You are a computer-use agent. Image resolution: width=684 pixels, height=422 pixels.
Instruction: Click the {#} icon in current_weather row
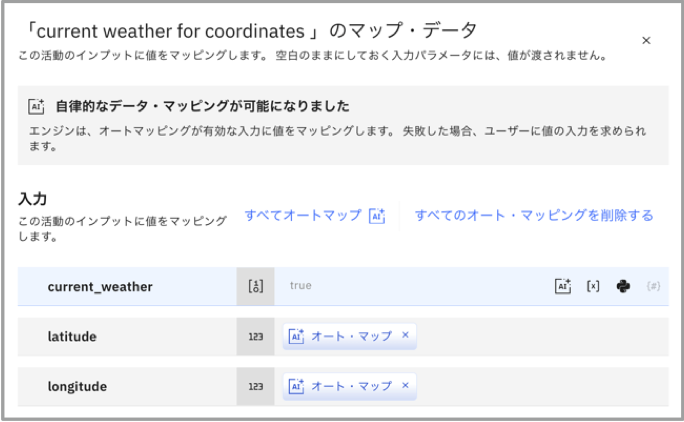tap(654, 286)
